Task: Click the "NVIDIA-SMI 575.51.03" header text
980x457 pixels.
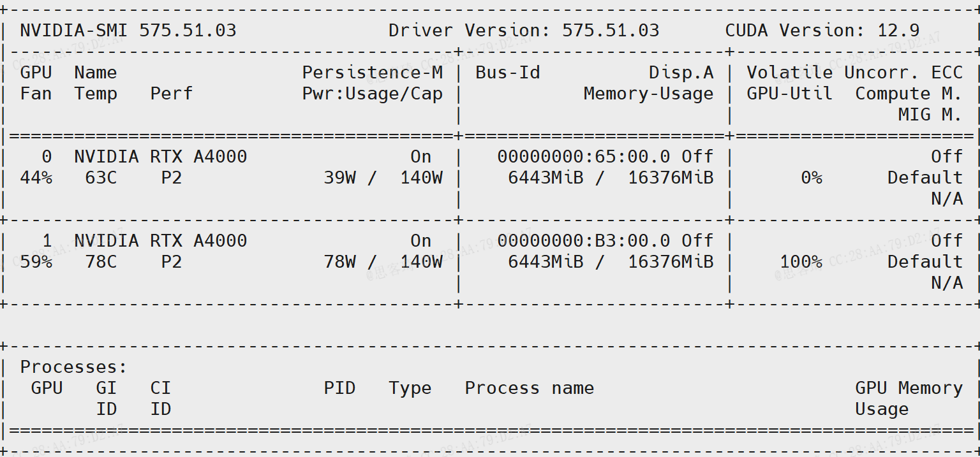Action: point(128,31)
